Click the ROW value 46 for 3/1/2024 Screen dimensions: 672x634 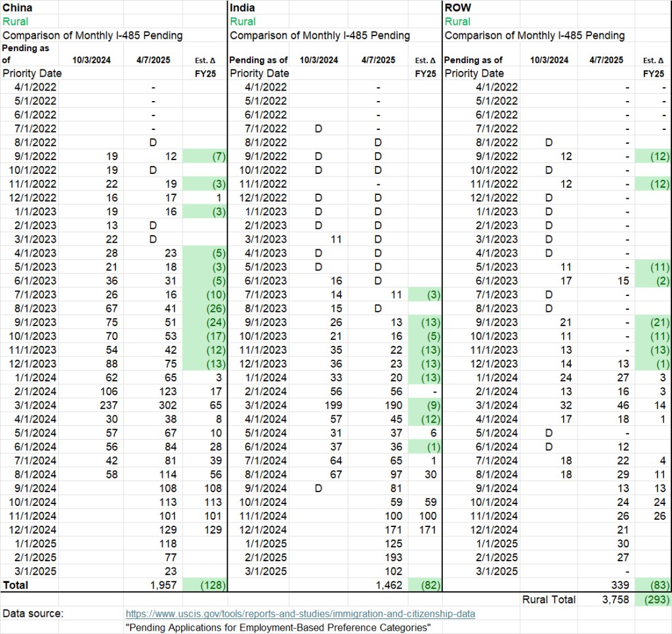[x=622, y=405]
